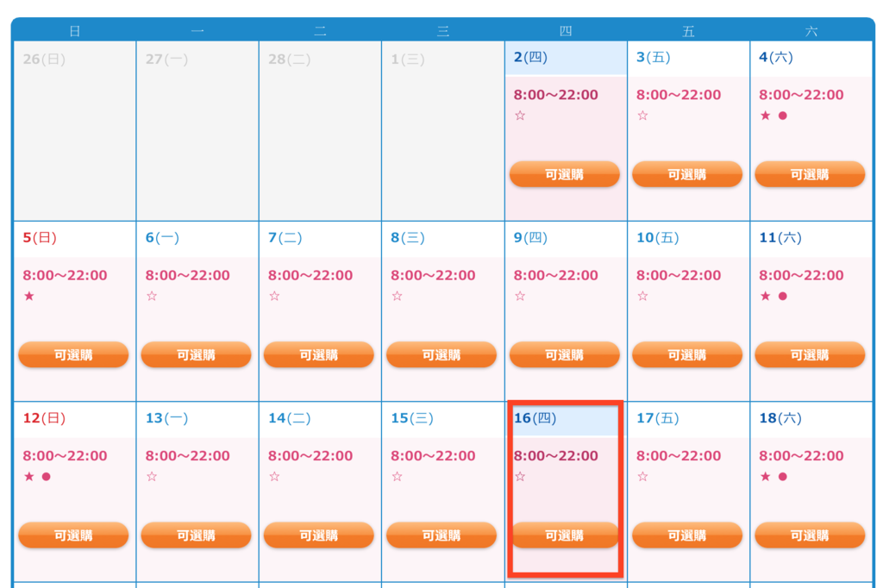Click the pink dot icon on 12(日)

pos(47,477)
